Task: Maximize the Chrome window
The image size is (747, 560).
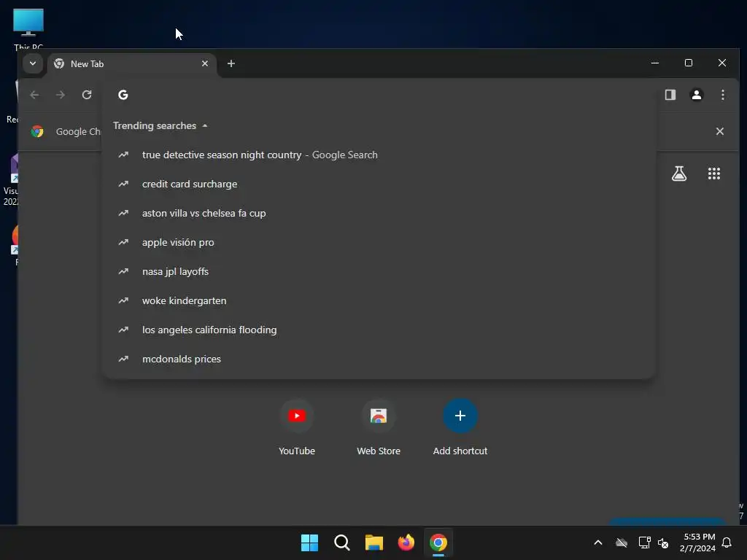Action: click(689, 63)
